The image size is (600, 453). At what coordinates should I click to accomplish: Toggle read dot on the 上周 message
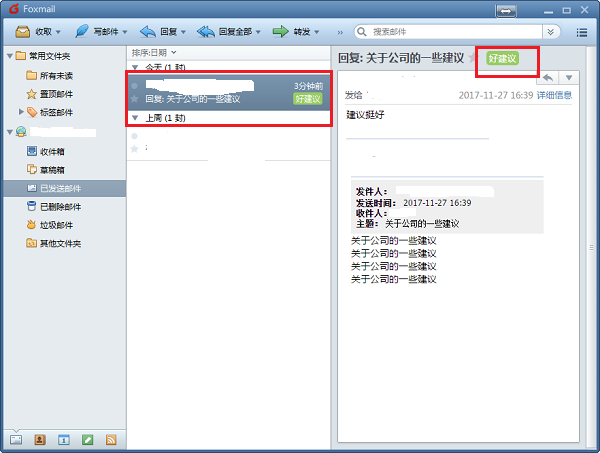click(x=134, y=136)
